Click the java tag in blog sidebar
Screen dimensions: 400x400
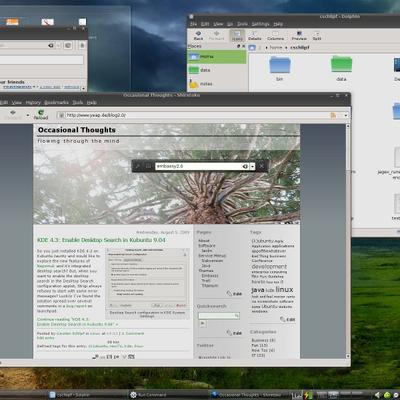point(258,290)
